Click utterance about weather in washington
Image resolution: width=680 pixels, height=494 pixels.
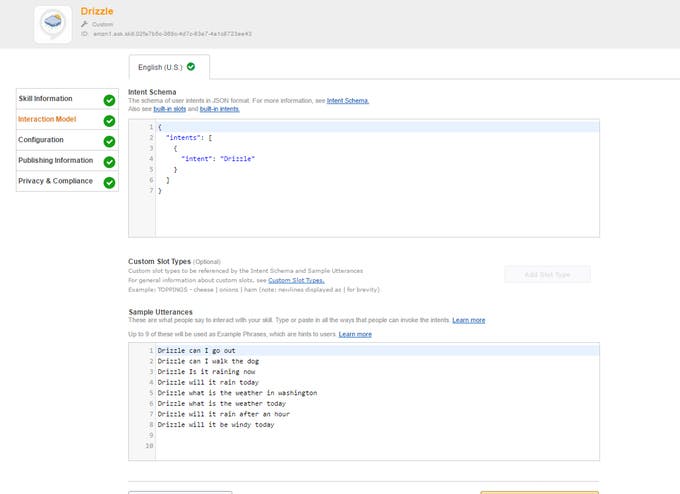tap(237, 393)
